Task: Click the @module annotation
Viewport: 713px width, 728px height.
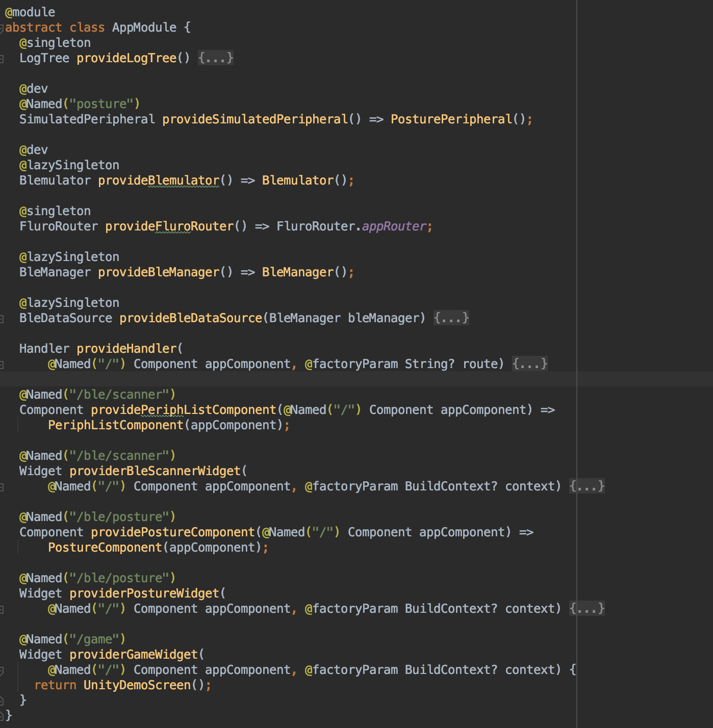Action: [x=30, y=12]
